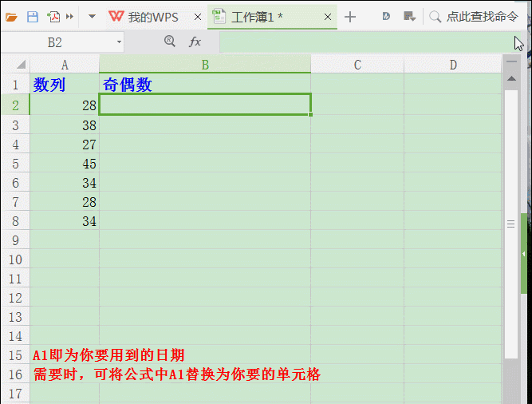Click the red note A1即为你要用到的日期
The height and width of the screenshot is (404, 532).
[x=108, y=355]
